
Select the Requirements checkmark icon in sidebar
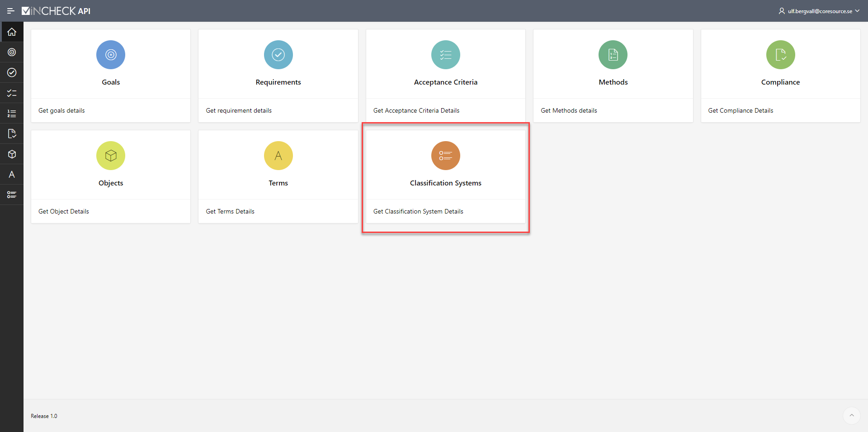[x=12, y=72]
